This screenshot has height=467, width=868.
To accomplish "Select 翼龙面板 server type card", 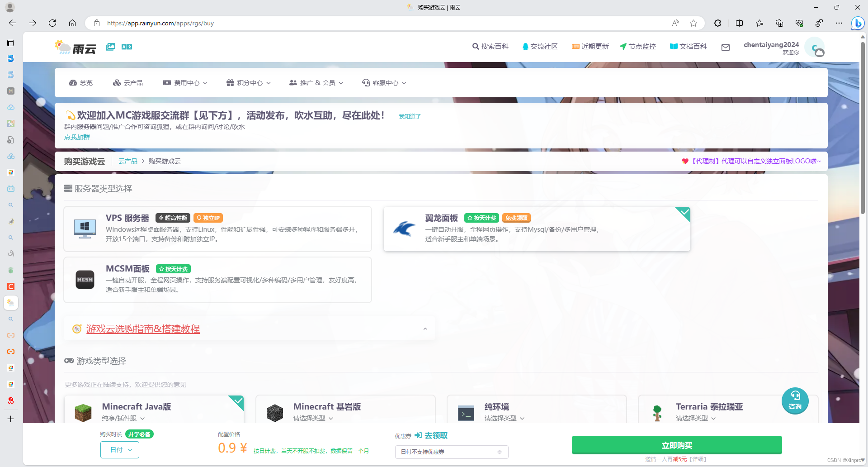I will (x=537, y=229).
